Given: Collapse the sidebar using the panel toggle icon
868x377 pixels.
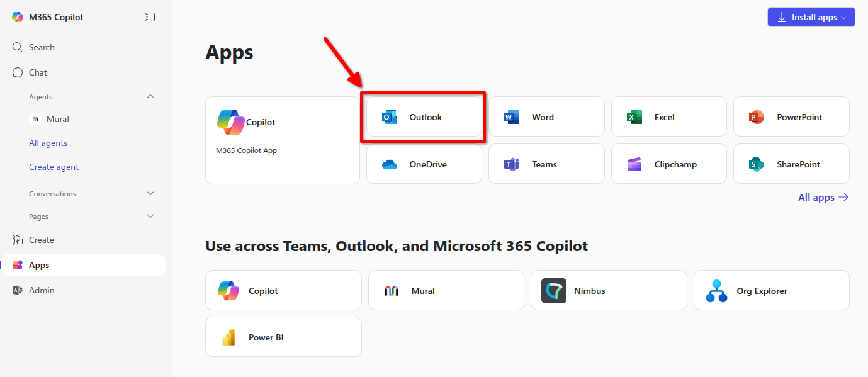Looking at the screenshot, I should [x=150, y=17].
